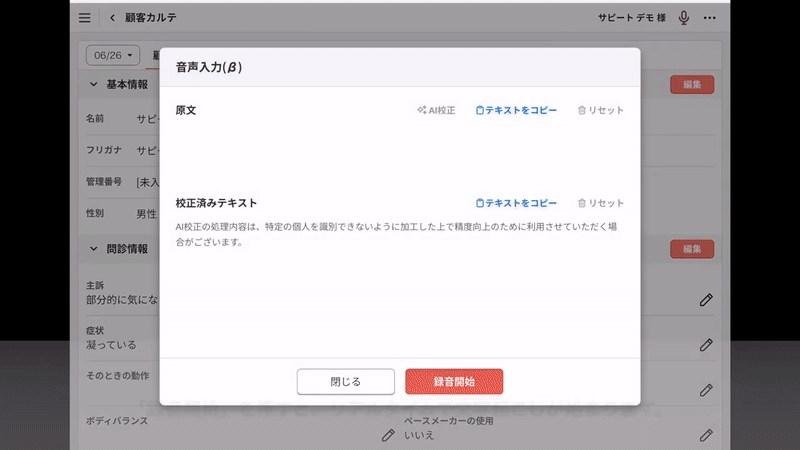Click the back arrow beside 顧客カルテ
This screenshot has width=800, height=450.
(112, 18)
